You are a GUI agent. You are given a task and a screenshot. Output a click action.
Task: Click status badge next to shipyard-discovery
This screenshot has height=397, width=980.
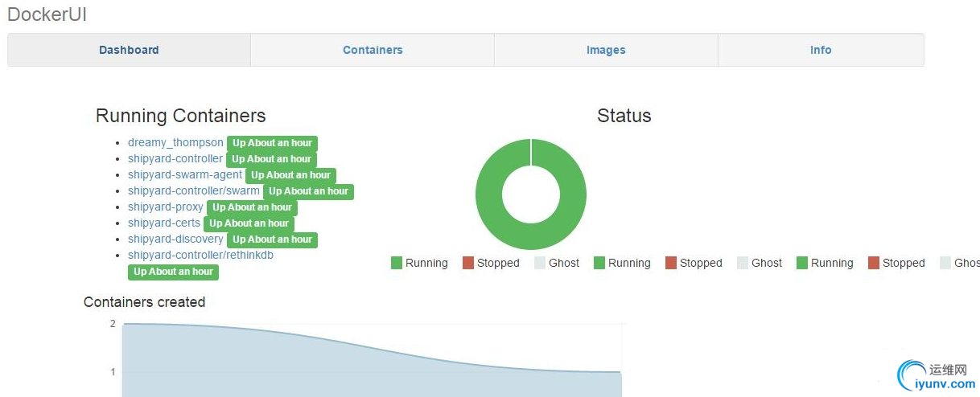coord(272,239)
